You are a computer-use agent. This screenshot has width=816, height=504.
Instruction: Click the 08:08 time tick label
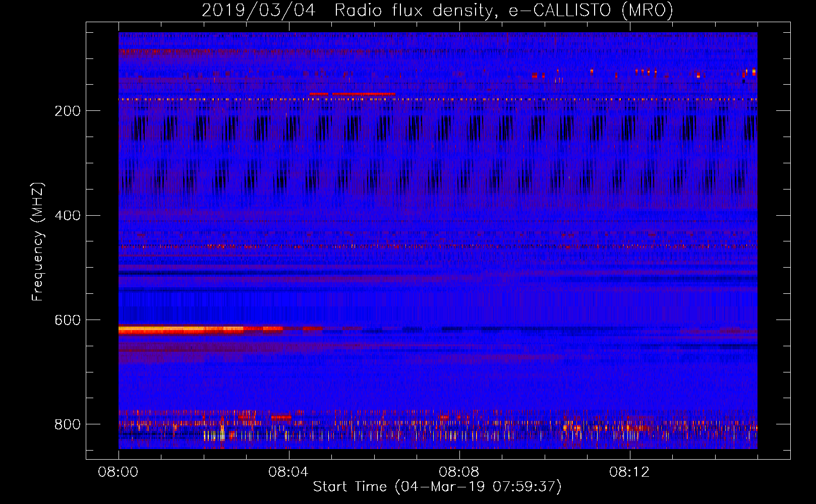point(459,472)
